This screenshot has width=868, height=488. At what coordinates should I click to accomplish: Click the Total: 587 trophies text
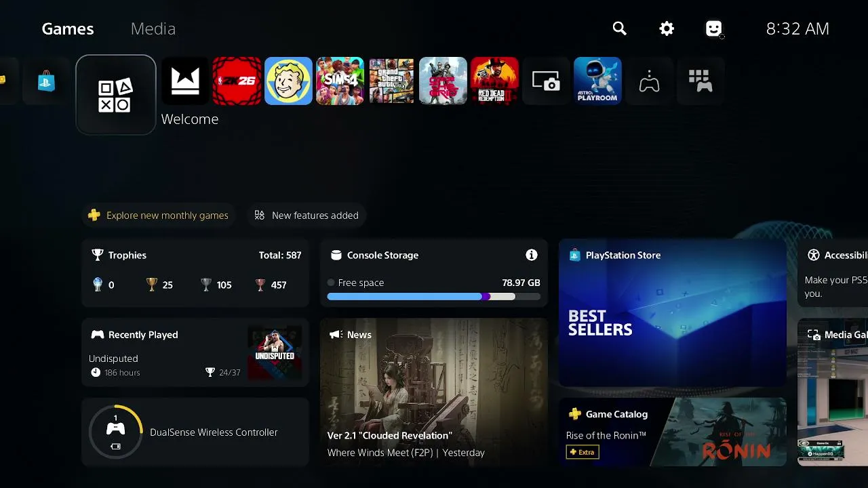[280, 255]
